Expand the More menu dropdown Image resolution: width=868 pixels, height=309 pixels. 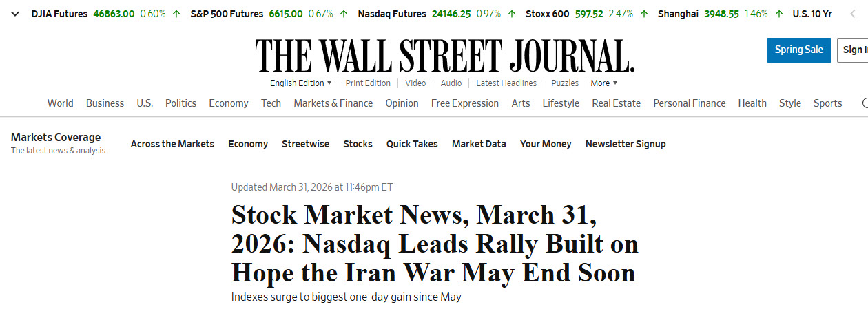pos(604,83)
